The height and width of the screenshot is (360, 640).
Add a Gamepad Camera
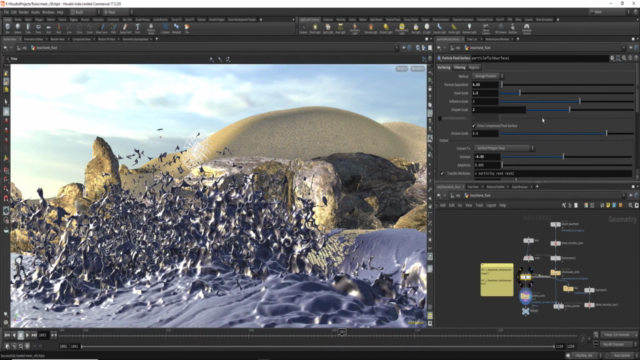(x=527, y=28)
